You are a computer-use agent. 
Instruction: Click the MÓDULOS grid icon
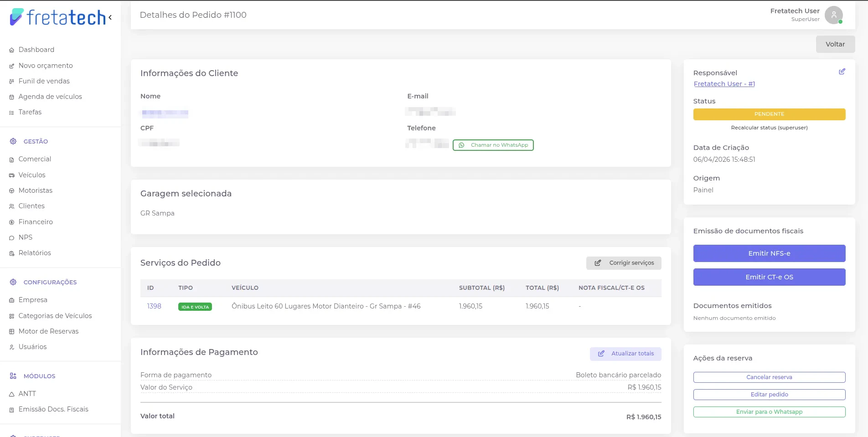[x=13, y=376]
